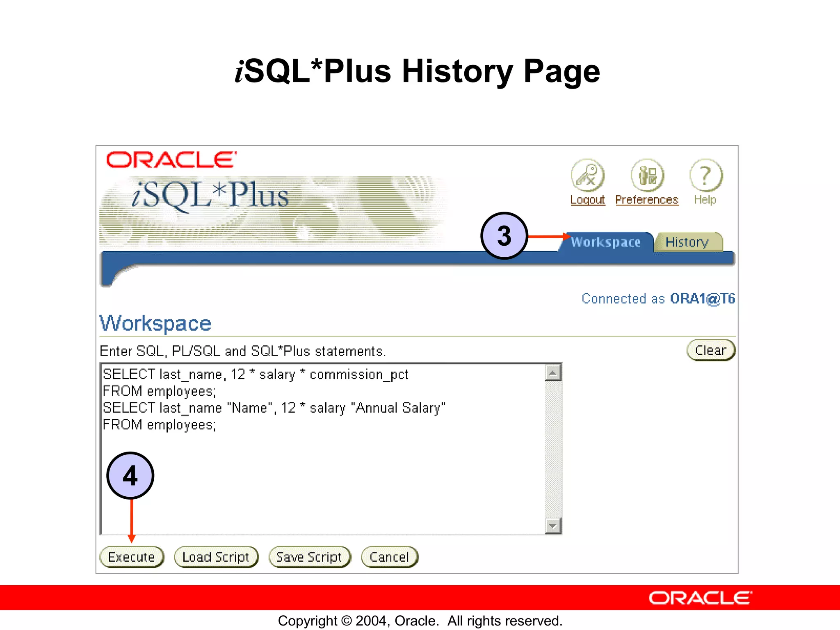
Task: Click the Help question mark icon
Action: 705,176
